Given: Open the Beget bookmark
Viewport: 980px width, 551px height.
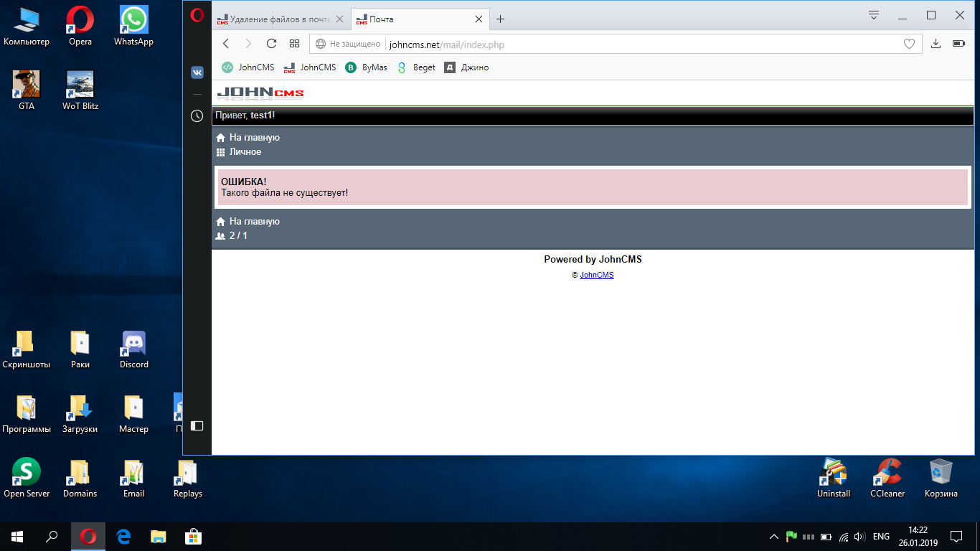Looking at the screenshot, I should [x=415, y=67].
